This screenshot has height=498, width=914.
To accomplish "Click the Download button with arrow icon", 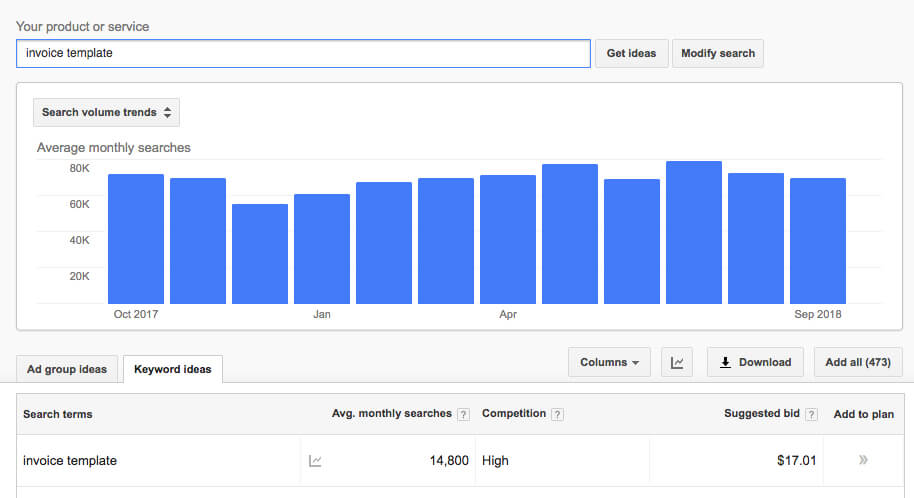I will (755, 362).
